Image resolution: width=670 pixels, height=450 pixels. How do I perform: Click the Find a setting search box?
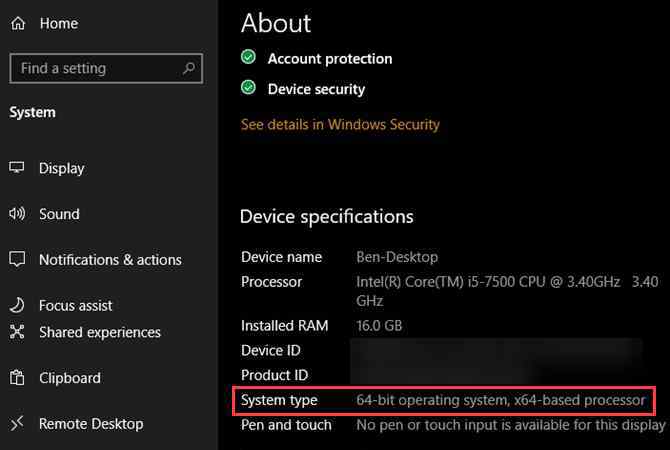[x=106, y=68]
